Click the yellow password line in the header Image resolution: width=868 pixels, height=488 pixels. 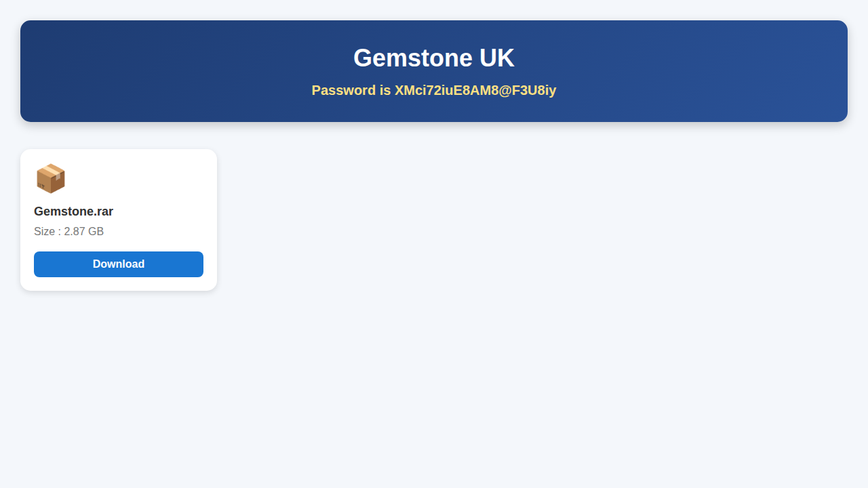[434, 90]
